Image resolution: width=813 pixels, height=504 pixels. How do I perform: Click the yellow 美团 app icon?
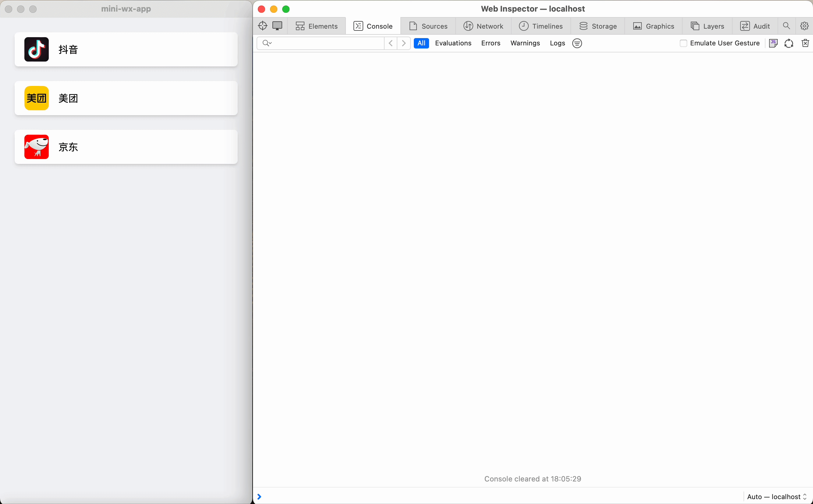[x=36, y=98]
